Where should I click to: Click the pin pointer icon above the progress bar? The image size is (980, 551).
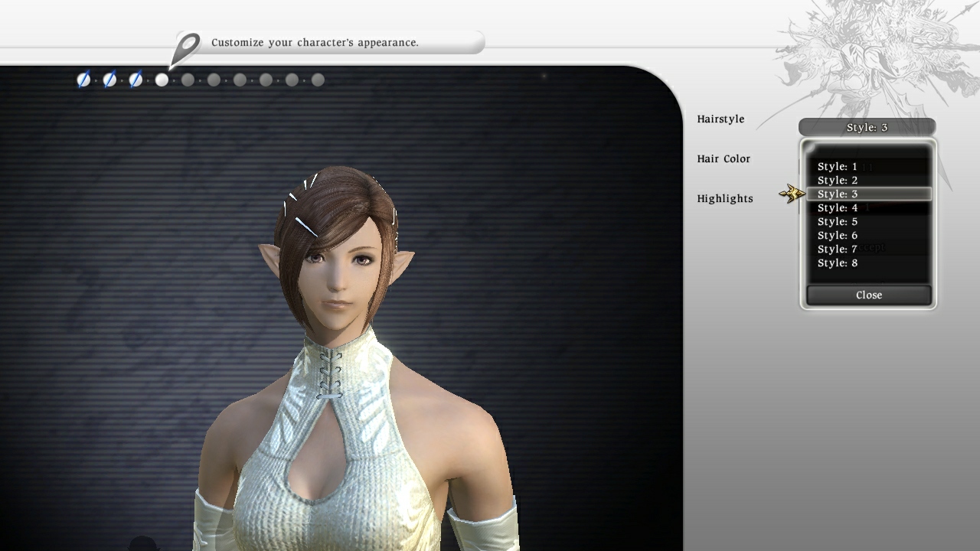click(187, 44)
